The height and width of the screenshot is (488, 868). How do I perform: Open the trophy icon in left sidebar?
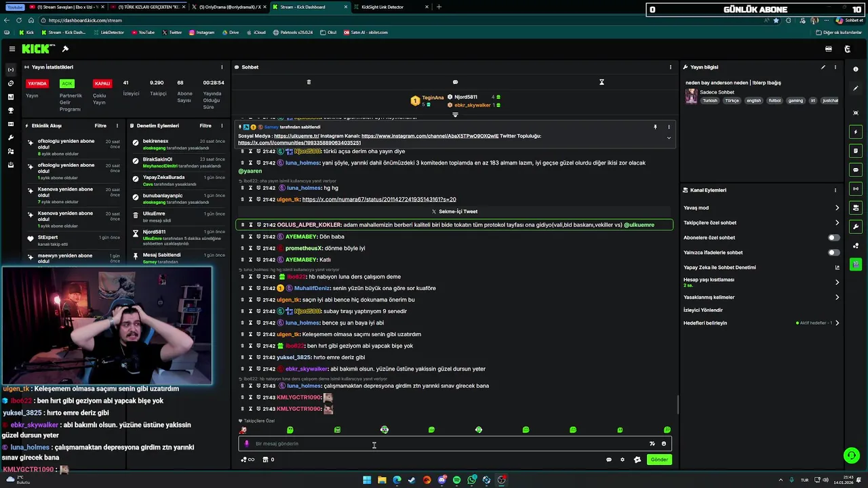pyautogui.click(x=10, y=110)
